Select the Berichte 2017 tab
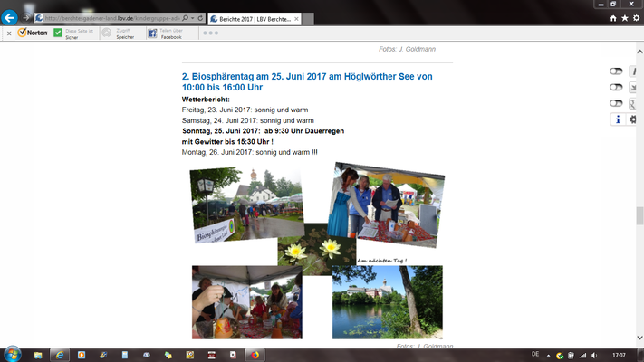Image resolution: width=644 pixels, height=362 pixels. 255,19
